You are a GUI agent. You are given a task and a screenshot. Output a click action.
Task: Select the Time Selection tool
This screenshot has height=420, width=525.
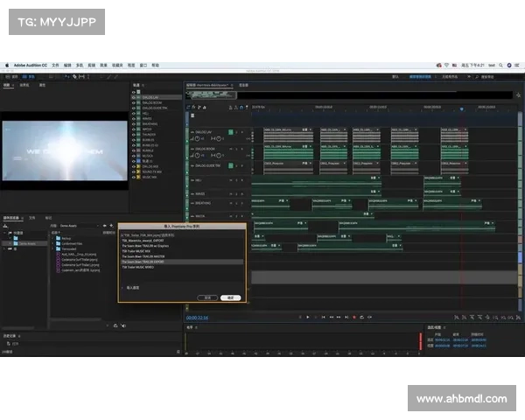(x=88, y=77)
